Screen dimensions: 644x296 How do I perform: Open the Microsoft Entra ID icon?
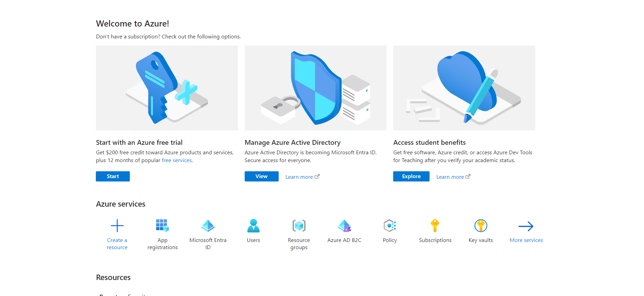(x=208, y=226)
